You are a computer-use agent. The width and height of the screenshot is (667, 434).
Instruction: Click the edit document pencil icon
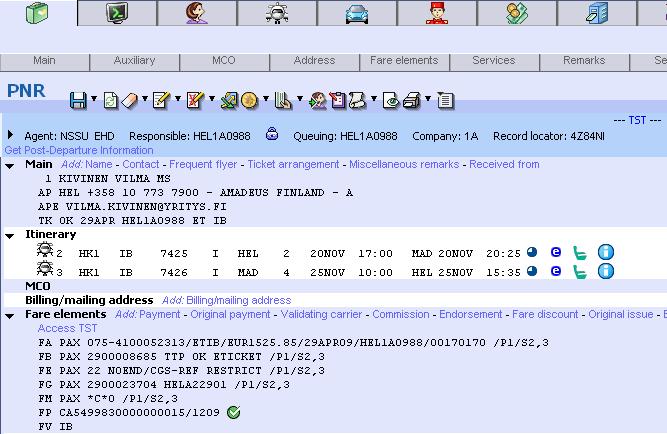point(161,100)
